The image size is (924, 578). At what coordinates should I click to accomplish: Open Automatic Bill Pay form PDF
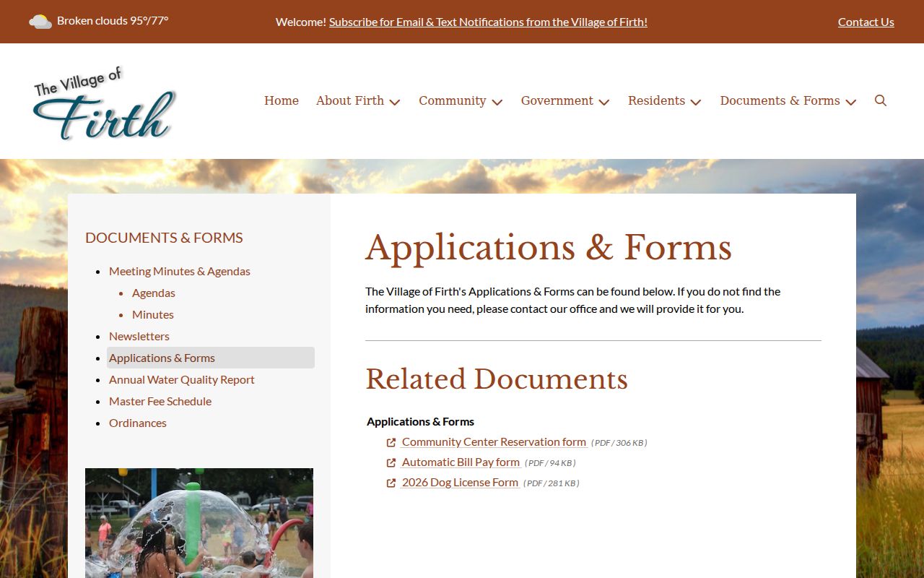[x=461, y=462]
